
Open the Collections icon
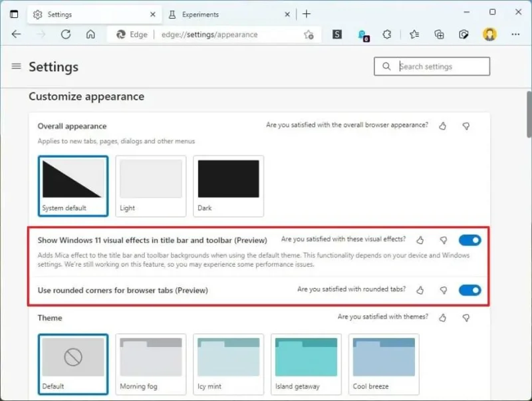coord(439,35)
